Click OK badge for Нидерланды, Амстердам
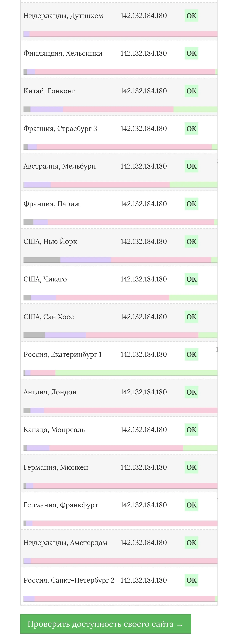The width and height of the screenshot is (238, 644). coord(191,542)
